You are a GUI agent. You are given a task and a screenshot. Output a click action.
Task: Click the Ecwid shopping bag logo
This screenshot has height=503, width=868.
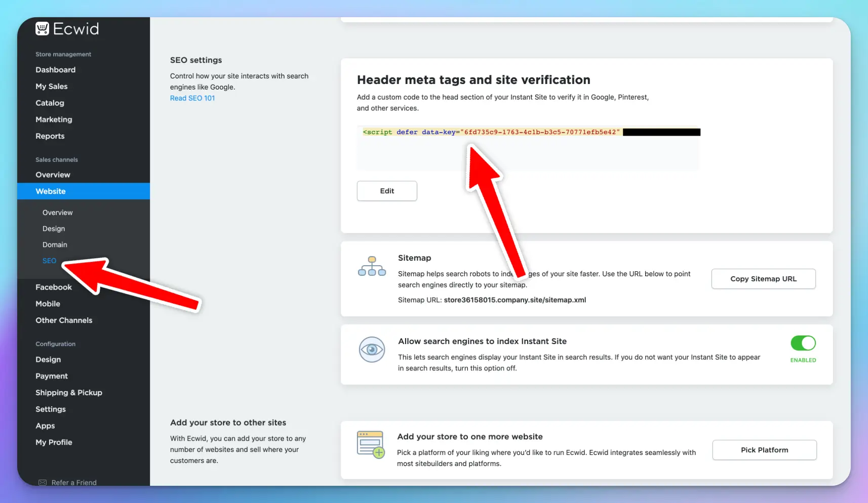click(x=42, y=28)
